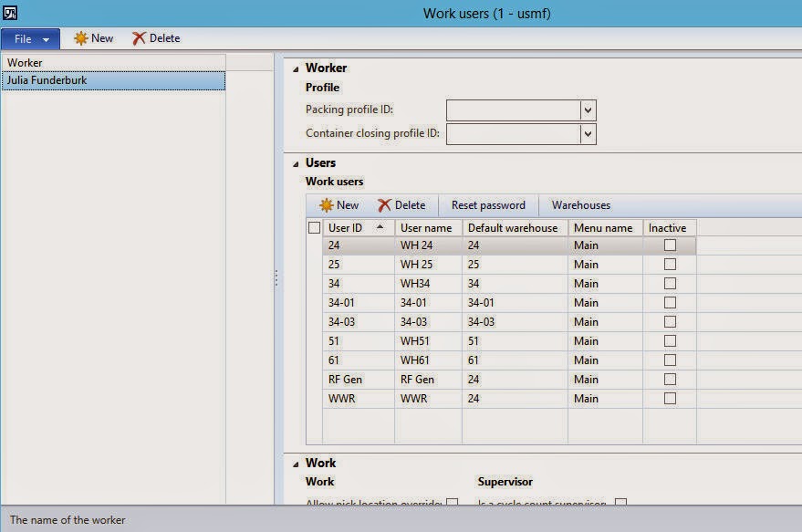Collapse the Worker section
The height and width of the screenshot is (532, 802).
pyautogui.click(x=295, y=68)
